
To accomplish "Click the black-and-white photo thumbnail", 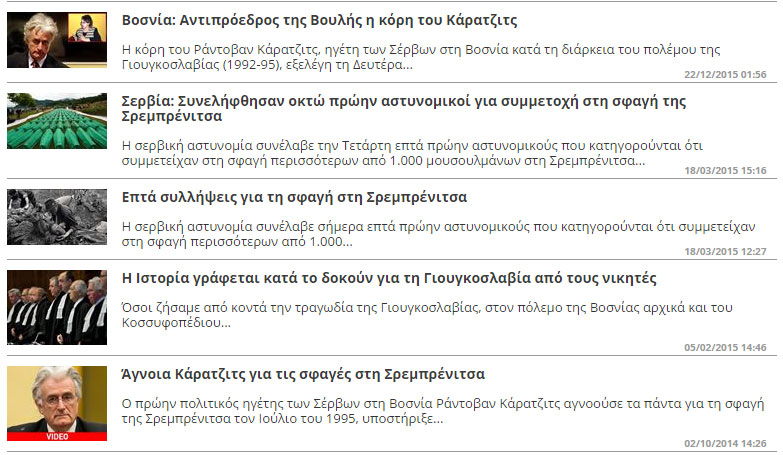I will click(56, 216).
